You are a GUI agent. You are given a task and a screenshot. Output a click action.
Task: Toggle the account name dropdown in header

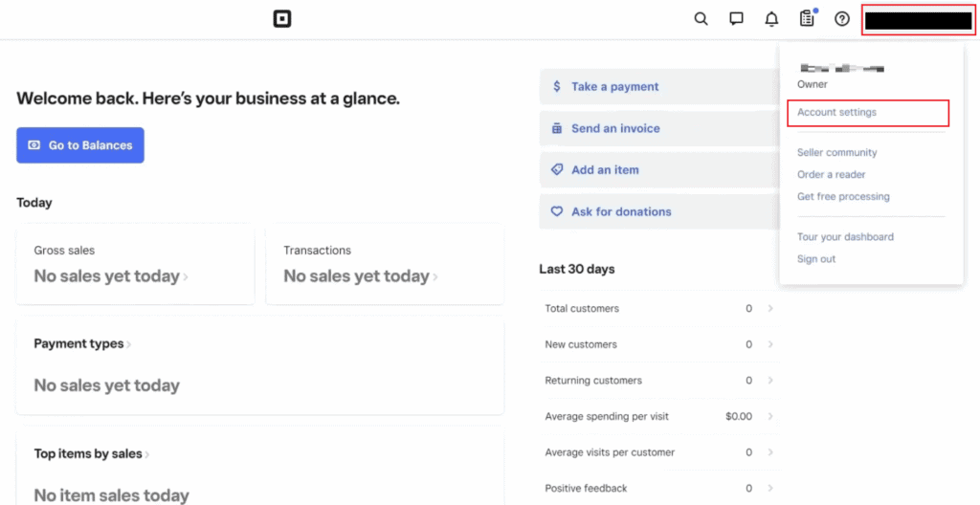point(919,20)
